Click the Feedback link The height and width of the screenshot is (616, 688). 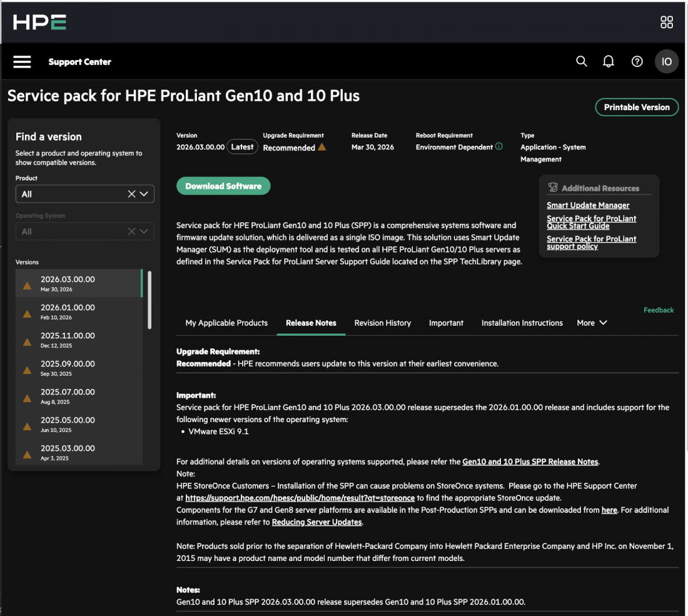point(658,310)
